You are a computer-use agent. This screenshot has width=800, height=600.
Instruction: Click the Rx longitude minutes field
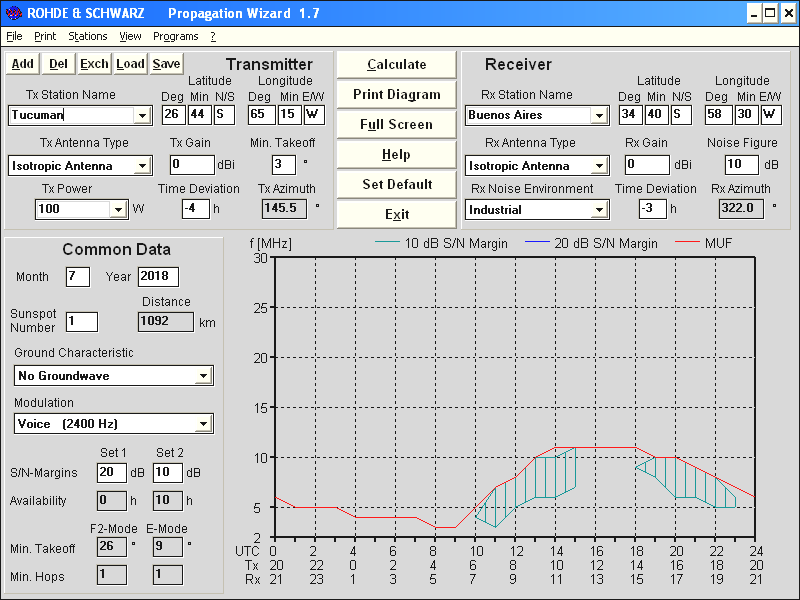(746, 115)
